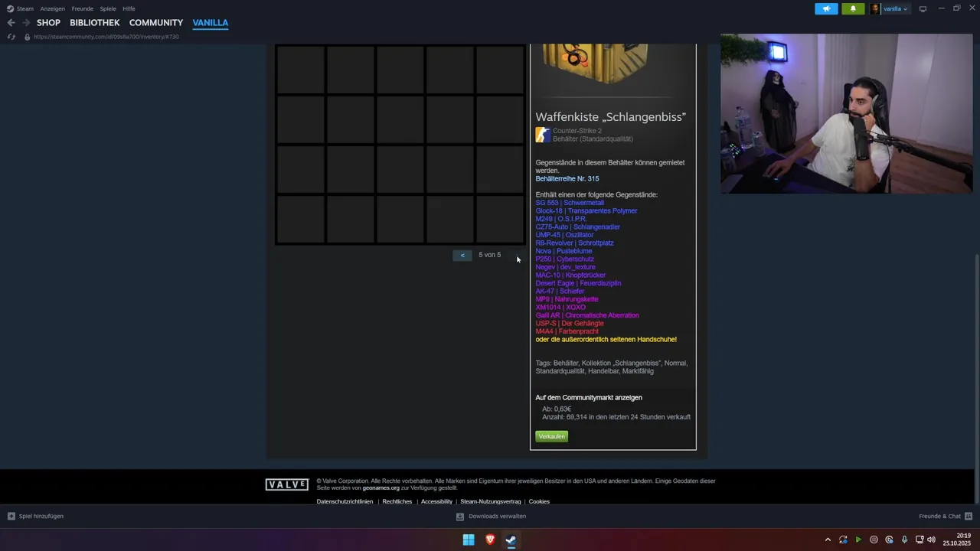
Task: Click the green Verkaufen button
Action: point(552,436)
